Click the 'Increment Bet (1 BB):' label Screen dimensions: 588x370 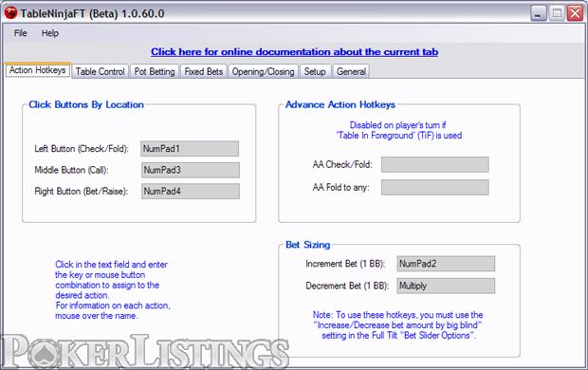pyautogui.click(x=345, y=264)
